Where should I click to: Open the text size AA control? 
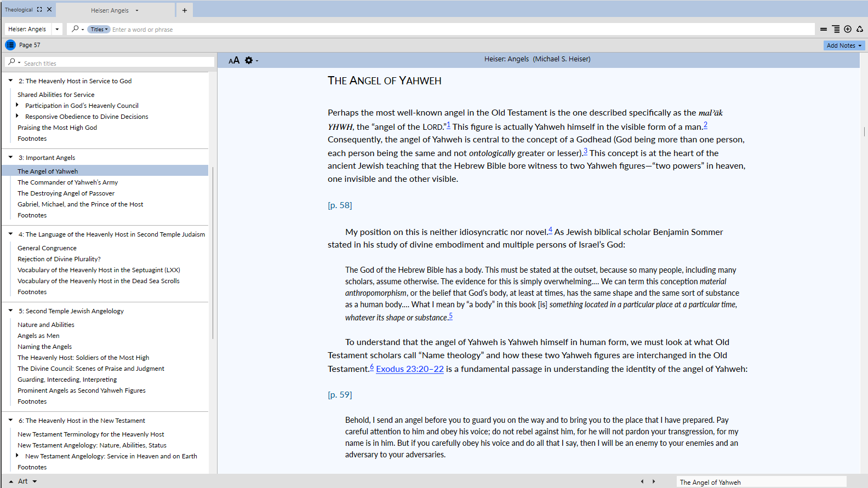click(234, 60)
